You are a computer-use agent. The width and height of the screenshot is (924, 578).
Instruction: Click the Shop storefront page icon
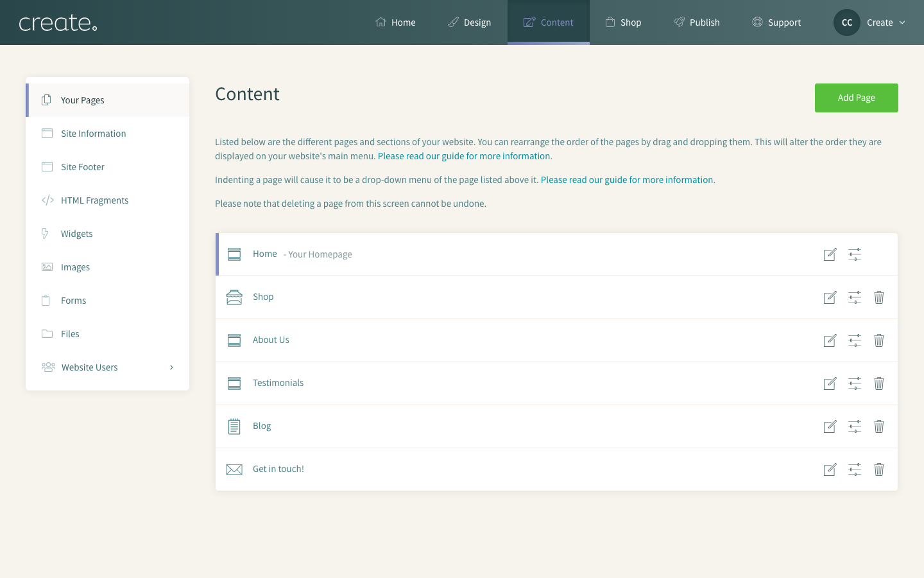[234, 297]
